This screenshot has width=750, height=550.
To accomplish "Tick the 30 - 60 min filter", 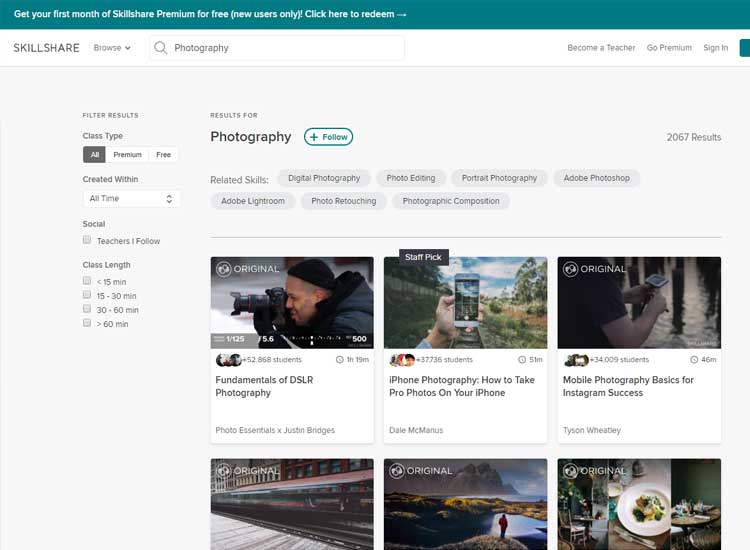I will click(87, 308).
